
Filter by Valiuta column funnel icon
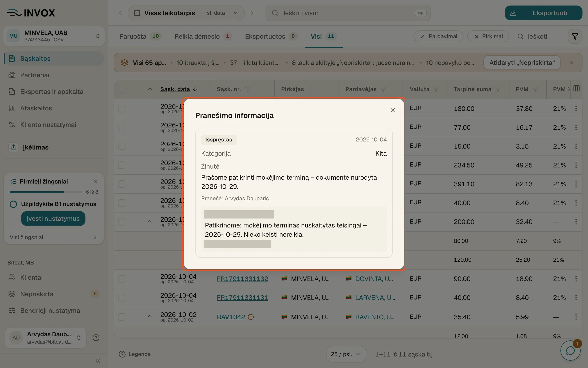(436, 89)
